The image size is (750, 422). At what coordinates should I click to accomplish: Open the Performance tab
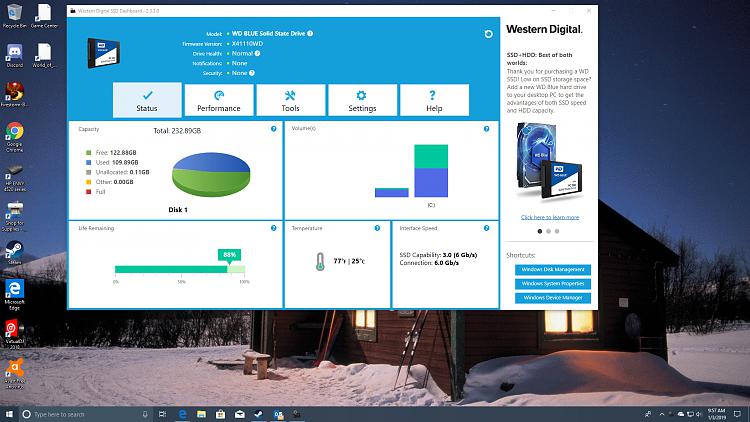tap(219, 100)
